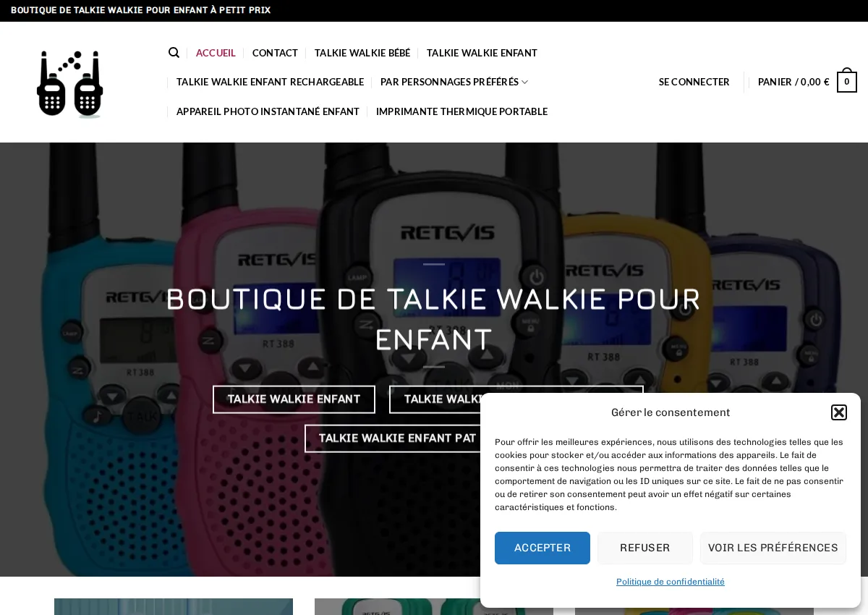Click the Gérer le consentement title

671,412
